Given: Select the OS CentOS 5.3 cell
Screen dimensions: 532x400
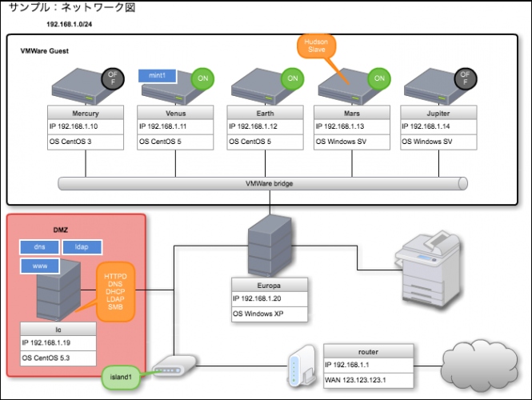Looking at the screenshot, I should point(58,358).
